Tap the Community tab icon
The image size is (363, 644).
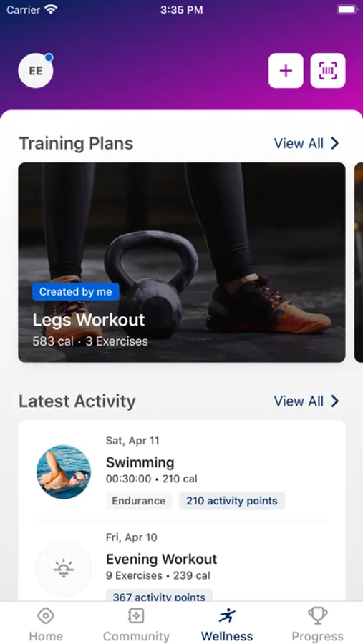coord(136,615)
